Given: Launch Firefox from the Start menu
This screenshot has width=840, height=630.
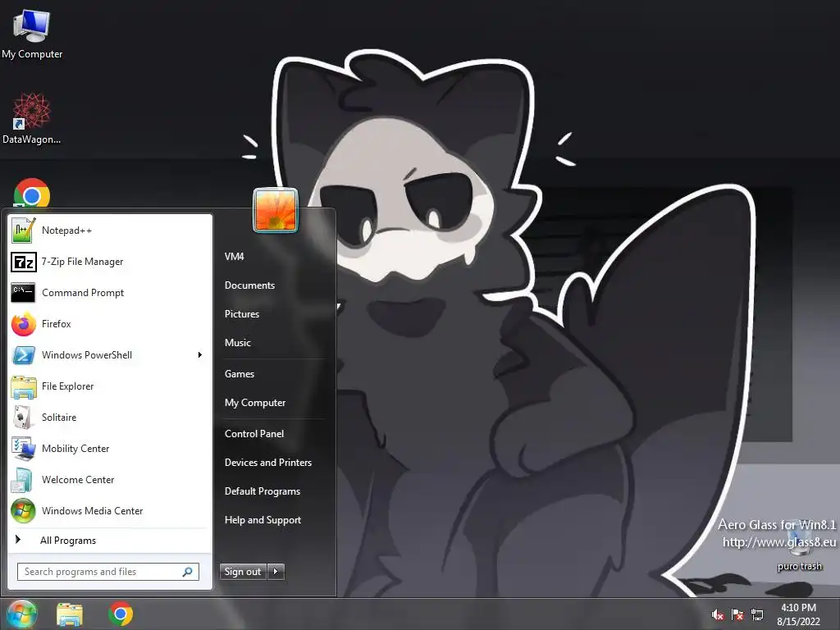Looking at the screenshot, I should pyautogui.click(x=23, y=324).
